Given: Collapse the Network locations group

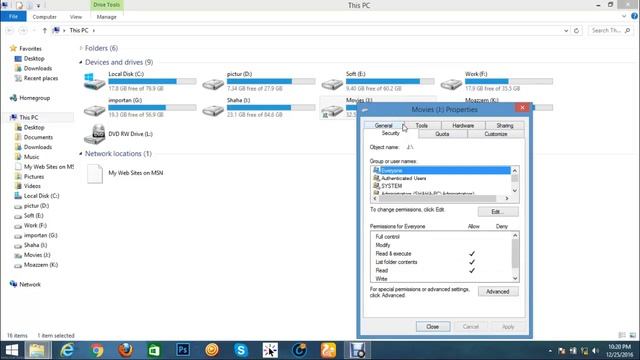Looking at the screenshot, I should [x=81, y=153].
